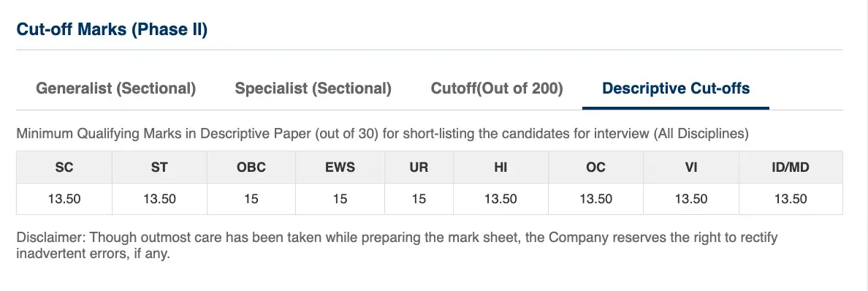Screen dimensions: 868x291
Task: Click the Descriptive Cut-offs tab
Action: point(676,88)
